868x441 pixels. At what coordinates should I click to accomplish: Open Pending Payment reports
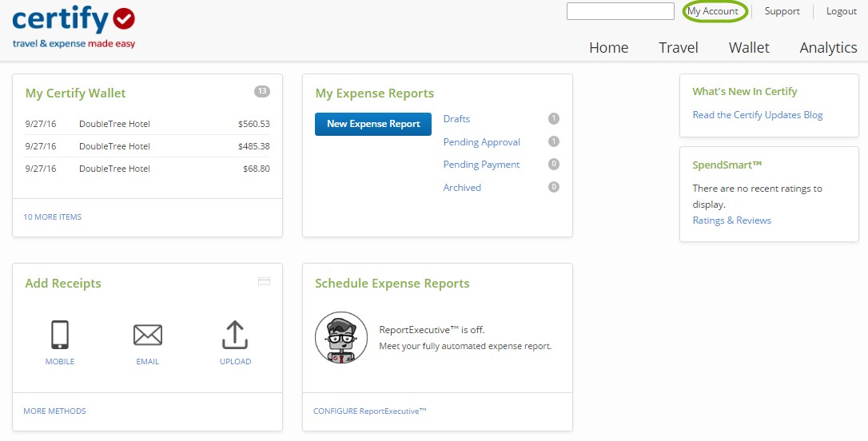coord(482,165)
